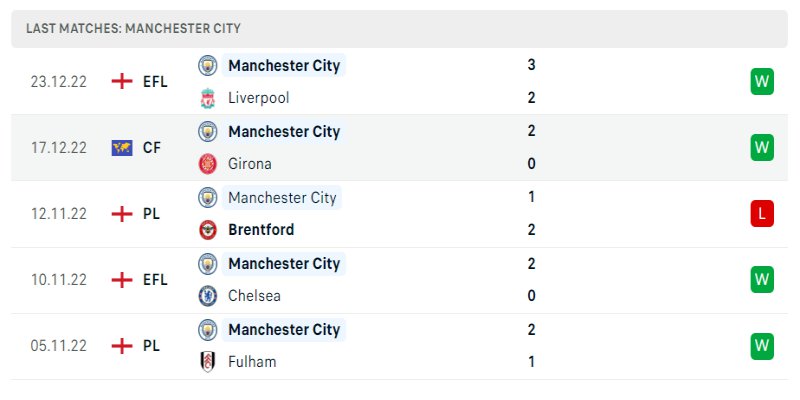800x400 pixels.
Task: Click the red L loss badge
Action: click(x=763, y=213)
